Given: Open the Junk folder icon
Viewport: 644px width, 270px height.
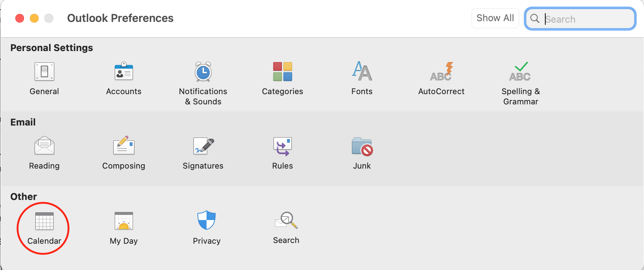Looking at the screenshot, I should click(362, 147).
